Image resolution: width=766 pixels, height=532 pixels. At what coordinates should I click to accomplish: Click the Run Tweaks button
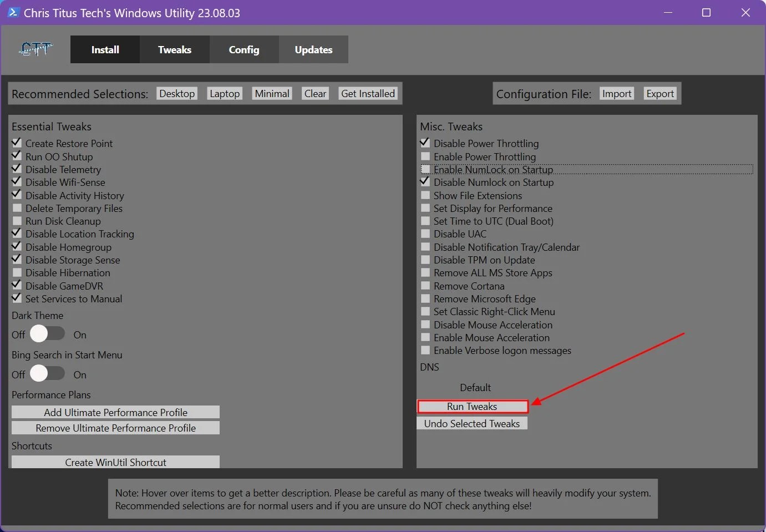472,406
